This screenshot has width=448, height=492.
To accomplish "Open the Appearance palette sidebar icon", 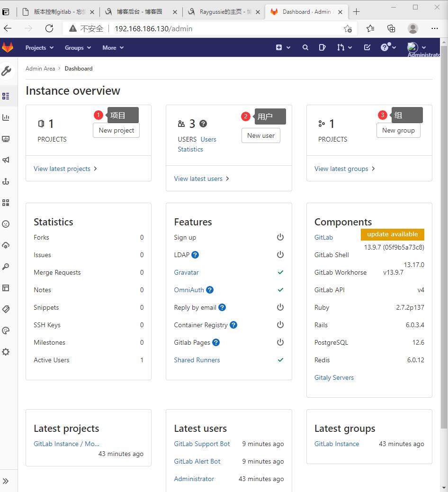I will [x=6, y=331].
